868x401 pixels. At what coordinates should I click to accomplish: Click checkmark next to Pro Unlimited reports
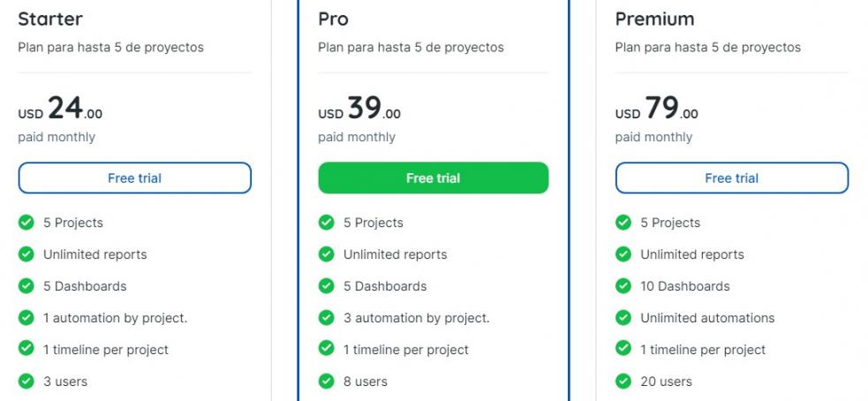[327, 254]
